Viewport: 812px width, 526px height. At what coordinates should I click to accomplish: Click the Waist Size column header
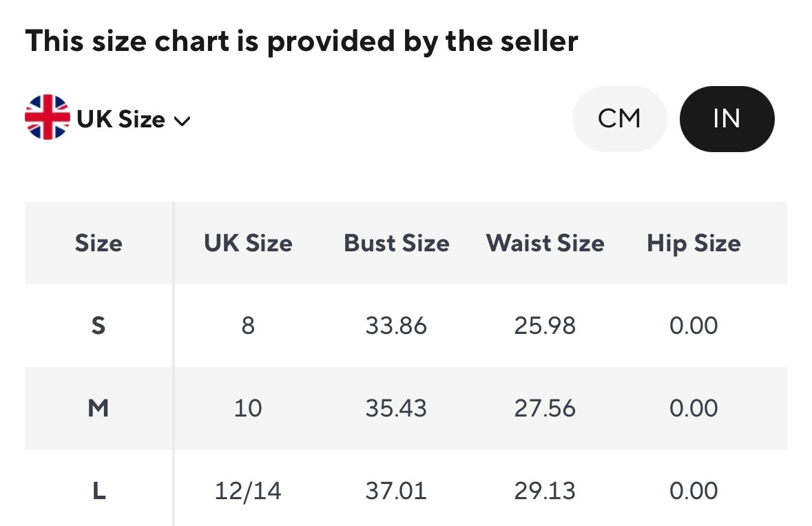[545, 243]
